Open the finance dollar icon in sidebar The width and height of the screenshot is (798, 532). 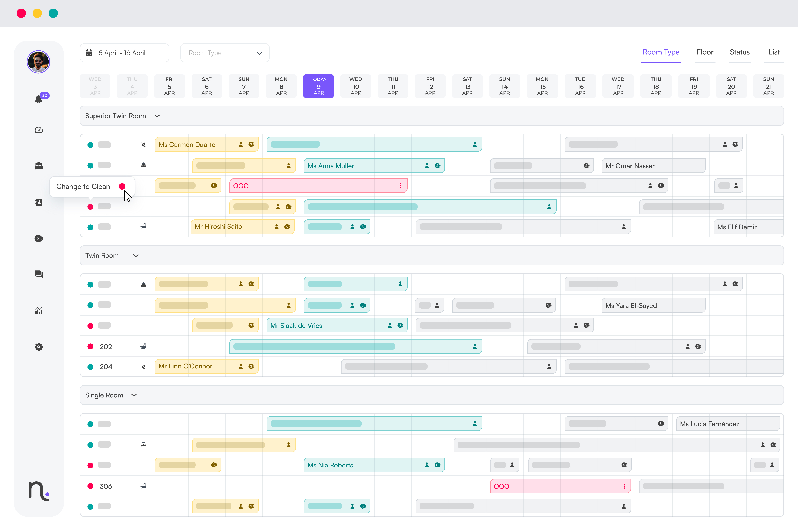39,238
